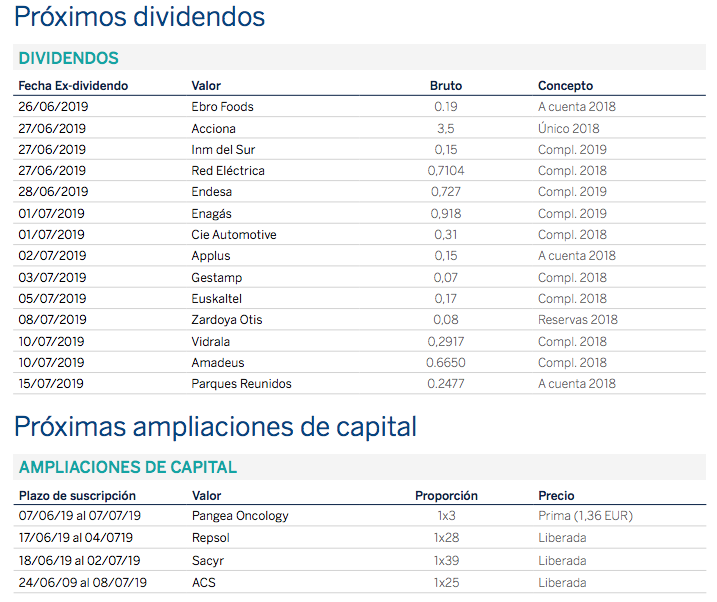
Task: Click gross value 0.2477
Action: pyautogui.click(x=446, y=384)
